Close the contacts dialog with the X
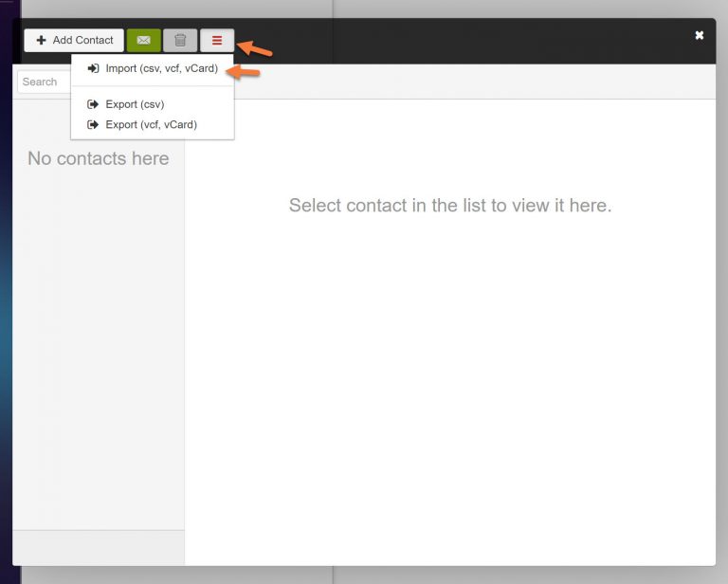Screen dimensions: 728x584 pos(700,35)
